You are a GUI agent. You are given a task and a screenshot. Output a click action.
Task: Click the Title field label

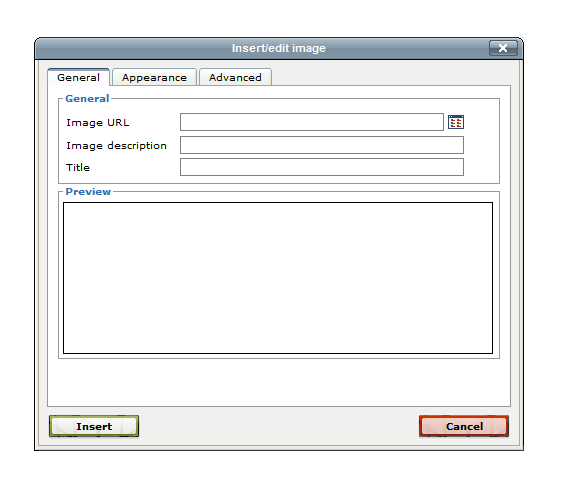point(78,167)
